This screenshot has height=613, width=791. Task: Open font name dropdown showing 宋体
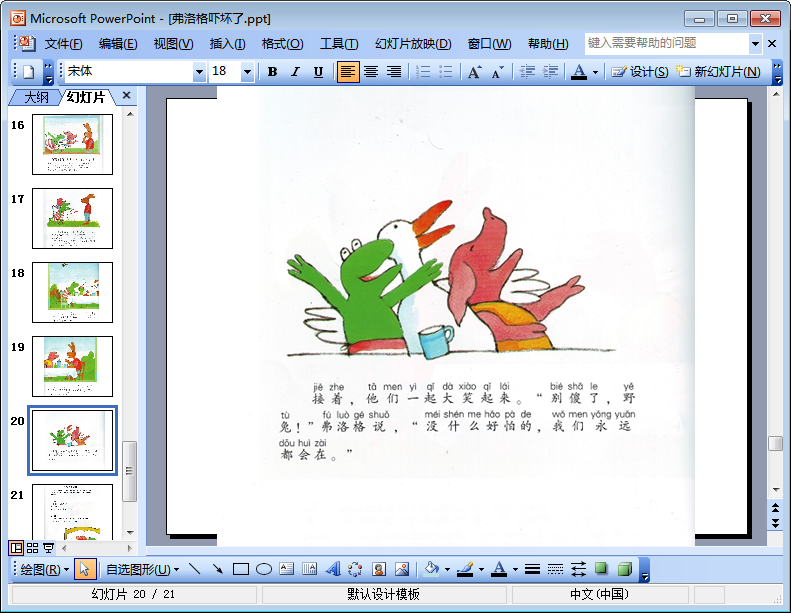(199, 72)
